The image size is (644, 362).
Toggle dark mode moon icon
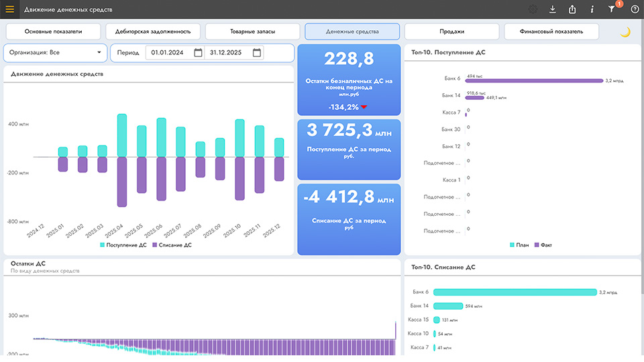pyautogui.click(x=625, y=32)
